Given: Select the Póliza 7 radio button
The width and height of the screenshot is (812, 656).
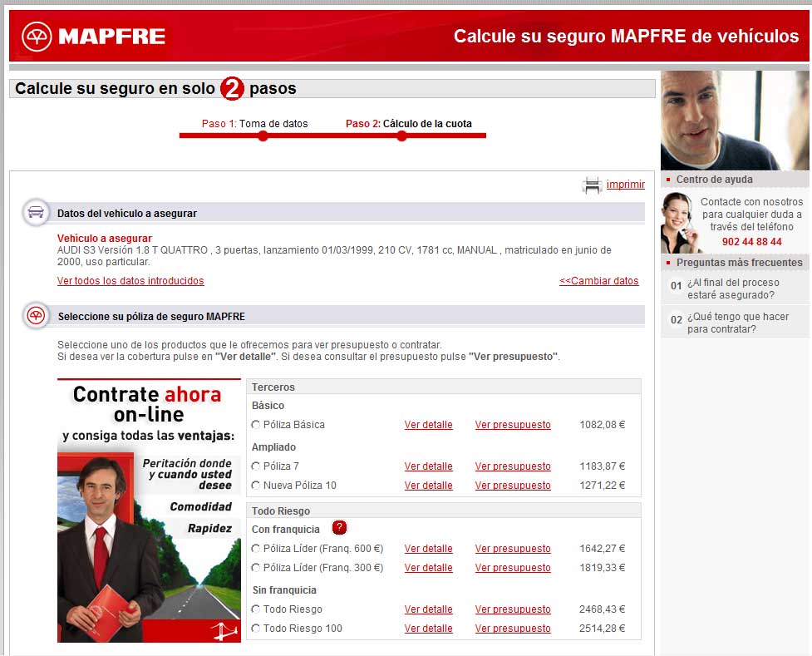Looking at the screenshot, I should pyautogui.click(x=255, y=466).
